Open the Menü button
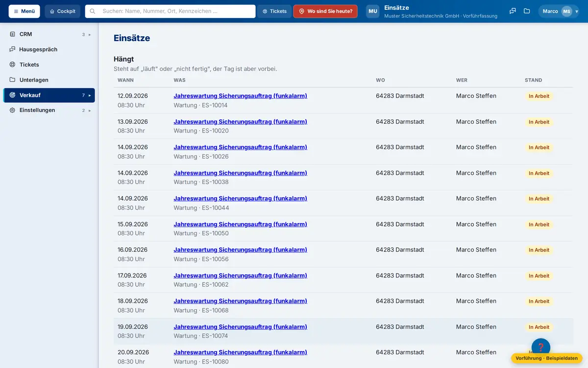 click(24, 11)
